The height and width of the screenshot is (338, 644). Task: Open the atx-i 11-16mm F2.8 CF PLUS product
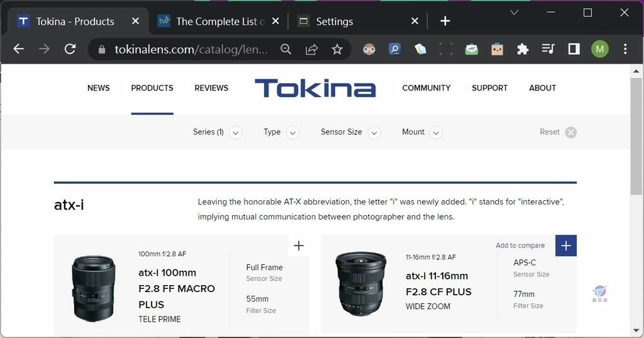438,284
